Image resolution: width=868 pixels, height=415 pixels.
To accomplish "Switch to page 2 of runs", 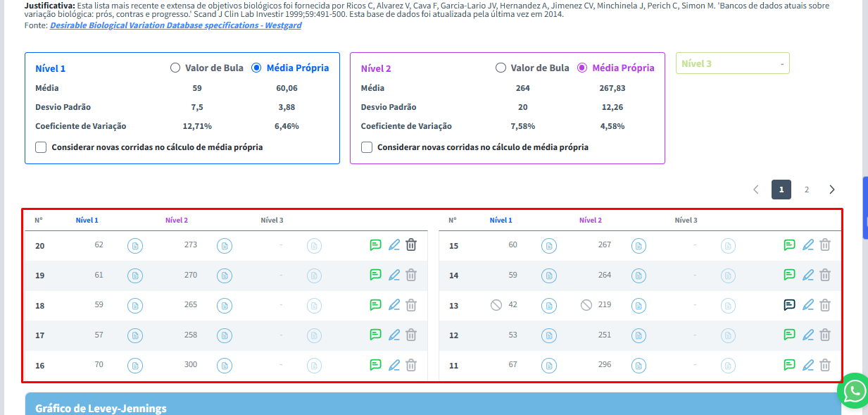I will coord(807,190).
